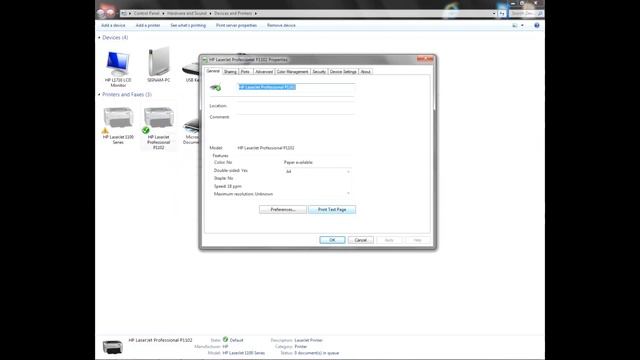Expand the Hardware and Sound breadcrumb arrow
This screenshot has height=360, width=640.
point(210,13)
